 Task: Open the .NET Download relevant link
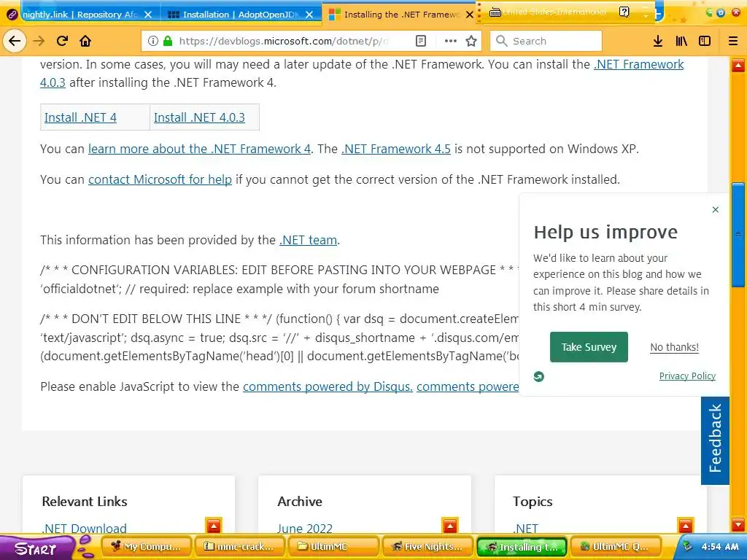click(85, 528)
